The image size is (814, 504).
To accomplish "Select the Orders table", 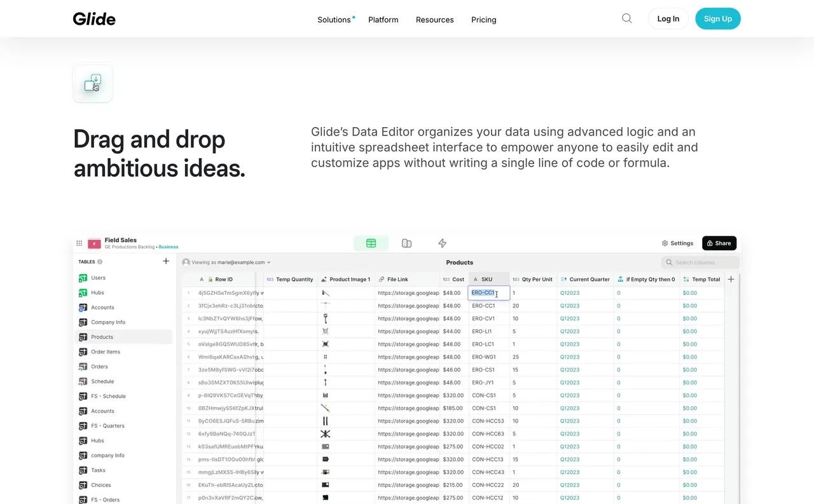I will [x=100, y=366].
